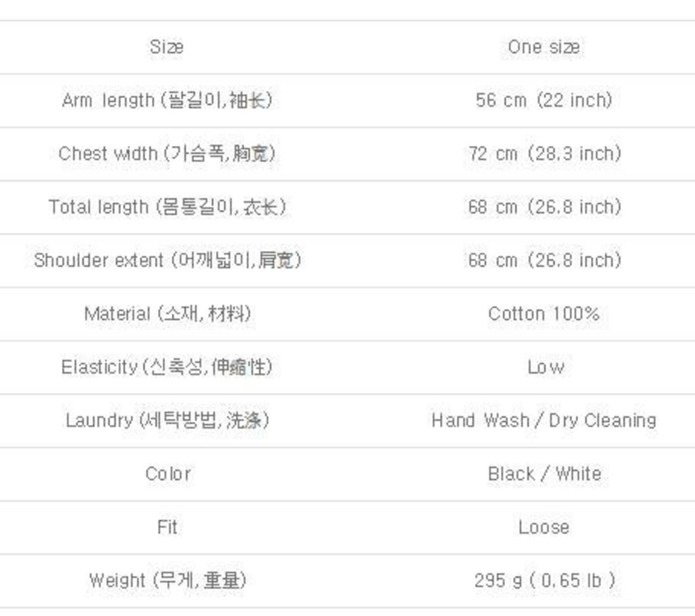Select the "Black / White" color value

[544, 474]
